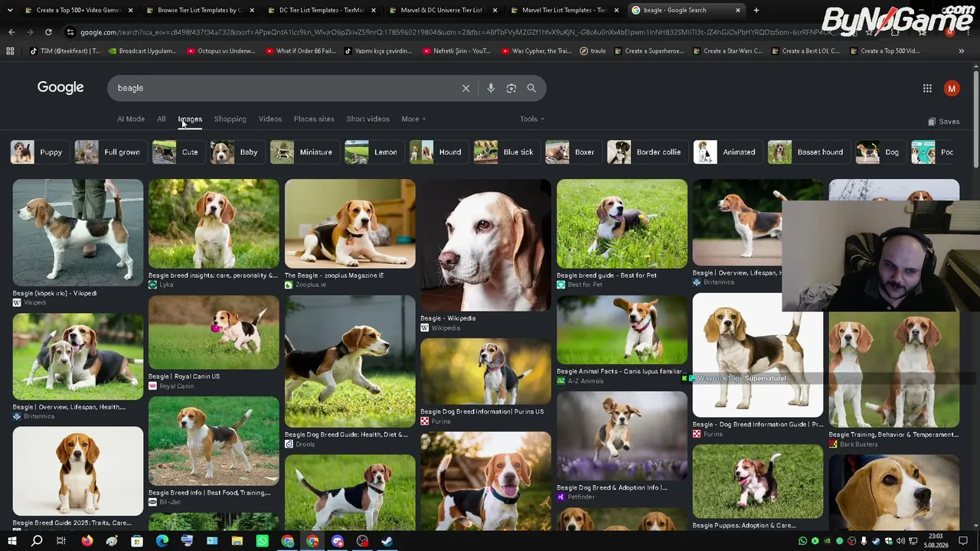Switch to Videos results
The width and height of the screenshot is (980, 551).
pos(270,119)
